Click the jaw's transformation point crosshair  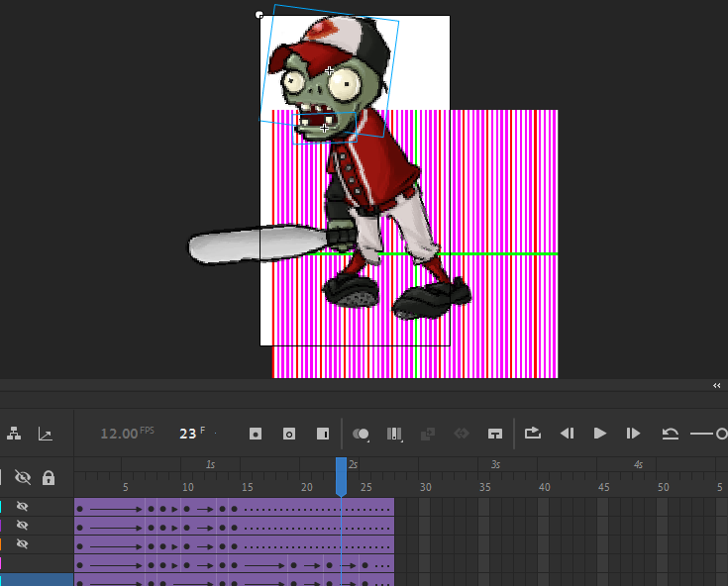324,128
